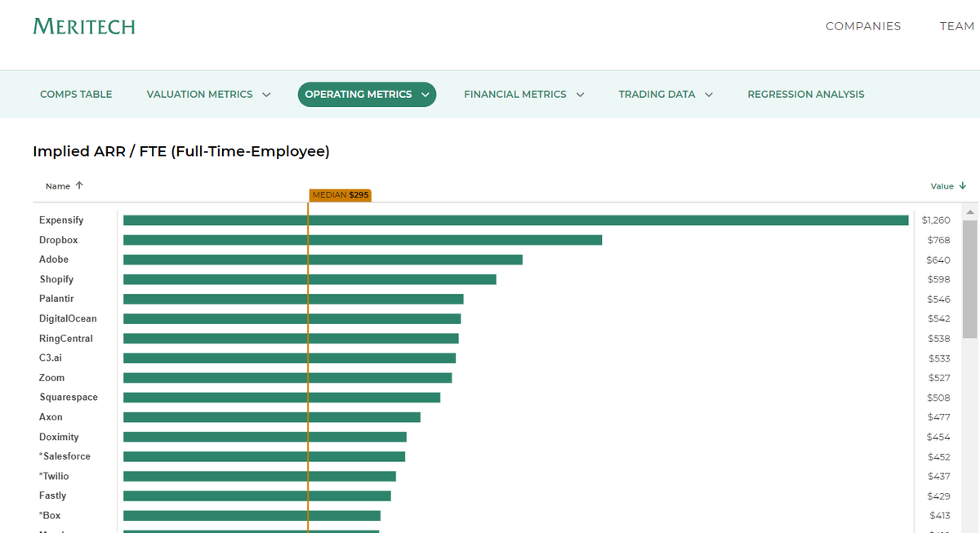Screen dimensions: 980x533
Task: Open the Team page
Action: pyautogui.click(x=957, y=26)
